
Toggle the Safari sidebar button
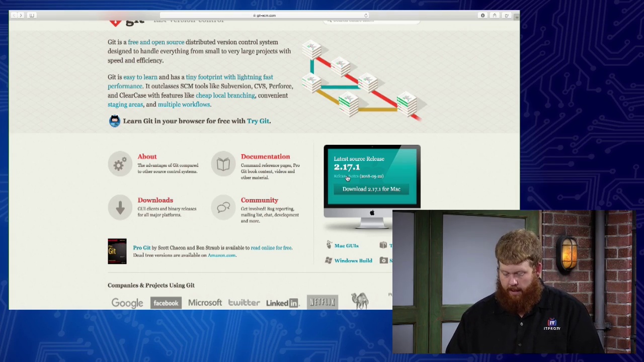(x=32, y=16)
